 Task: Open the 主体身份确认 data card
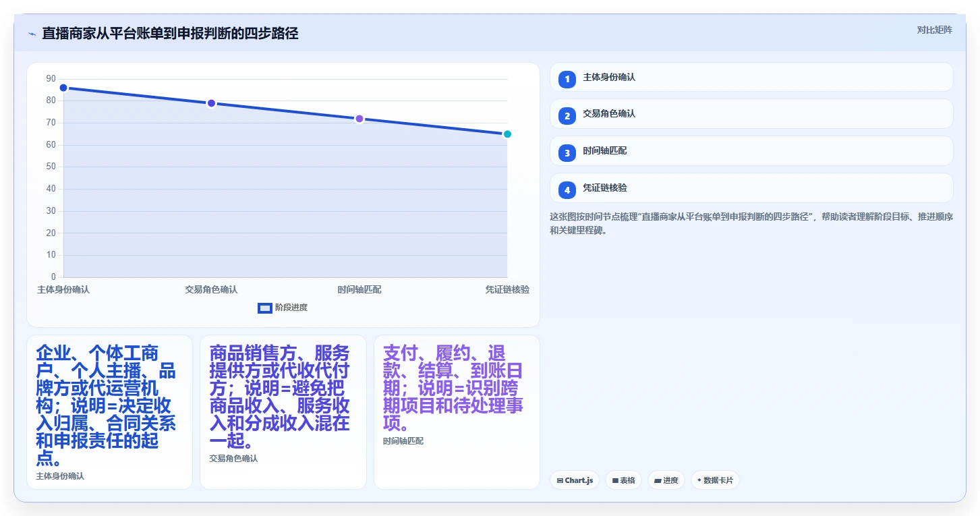click(109, 412)
